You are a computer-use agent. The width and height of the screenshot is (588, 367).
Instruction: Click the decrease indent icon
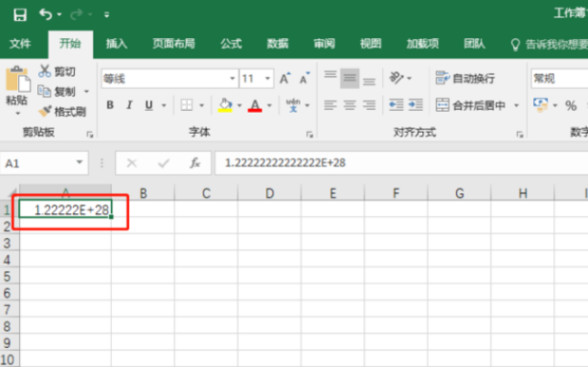tap(396, 105)
